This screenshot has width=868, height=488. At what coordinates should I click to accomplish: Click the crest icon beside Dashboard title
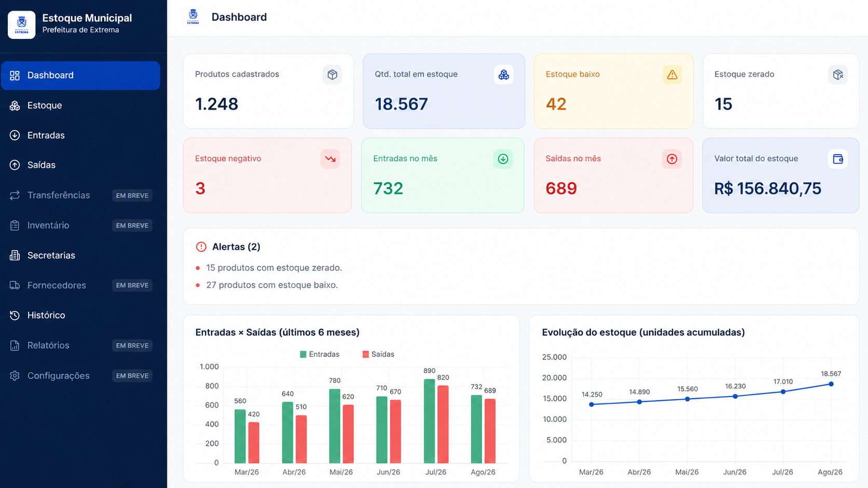coord(193,17)
